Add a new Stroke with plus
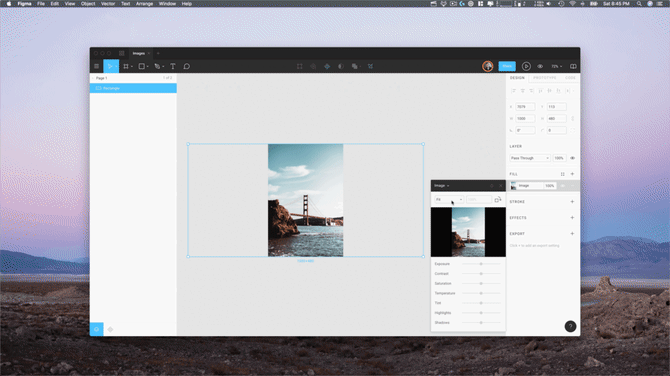Image resolution: width=670 pixels, height=376 pixels. (x=572, y=202)
